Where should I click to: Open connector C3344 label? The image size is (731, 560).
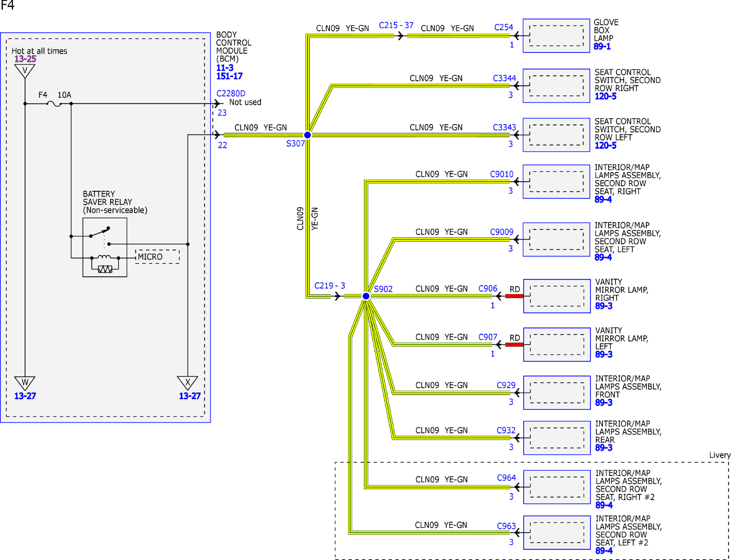[504, 78]
